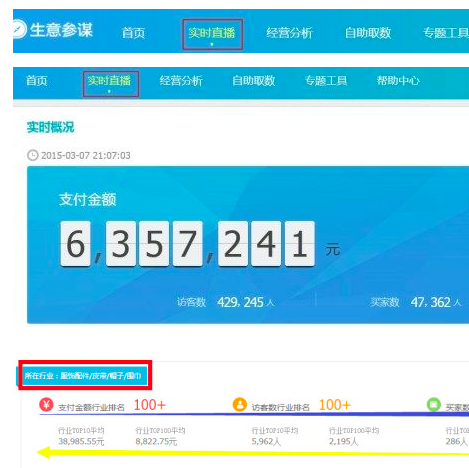Click the 38,985.55元 TOP10 average value
This screenshot has width=469, height=468.
pyautogui.click(x=81, y=442)
